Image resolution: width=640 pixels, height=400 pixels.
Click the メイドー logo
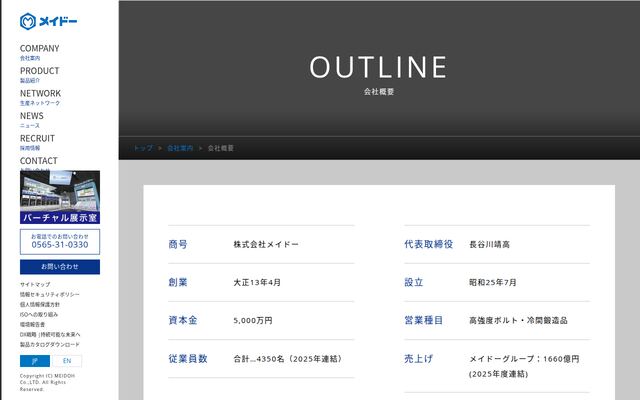click(x=48, y=21)
